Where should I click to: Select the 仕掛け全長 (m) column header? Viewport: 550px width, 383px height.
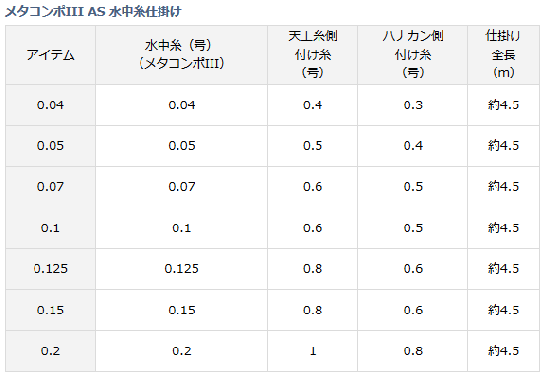click(503, 55)
